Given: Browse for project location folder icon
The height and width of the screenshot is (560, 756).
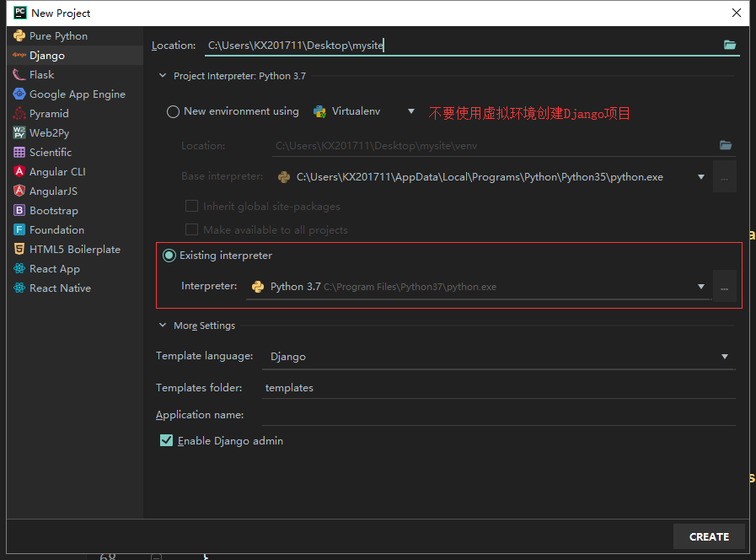Looking at the screenshot, I should (730, 45).
